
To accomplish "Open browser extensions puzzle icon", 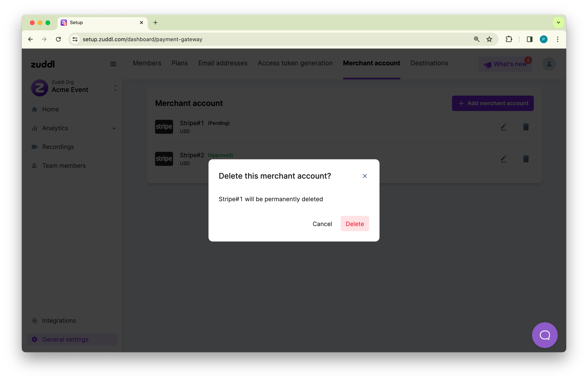I will click(509, 39).
